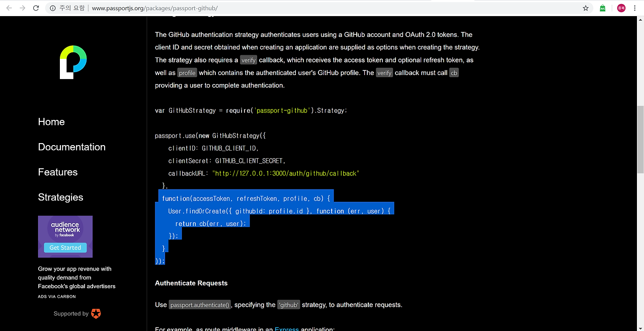644x331 pixels.
Task: Go back to the previous page
Action: [9, 8]
